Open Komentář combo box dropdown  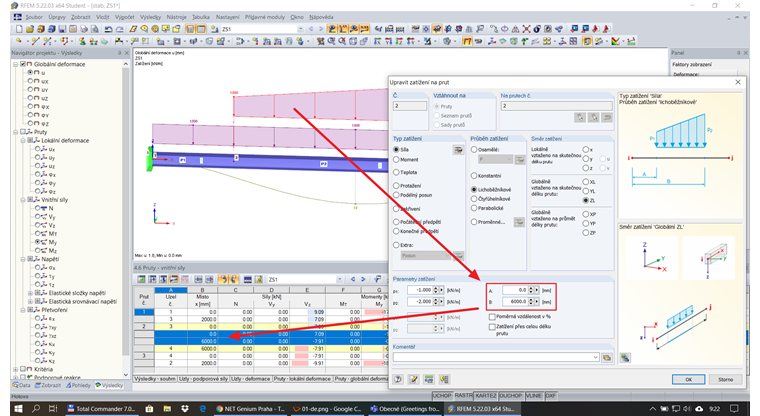pyautogui.click(x=595, y=358)
